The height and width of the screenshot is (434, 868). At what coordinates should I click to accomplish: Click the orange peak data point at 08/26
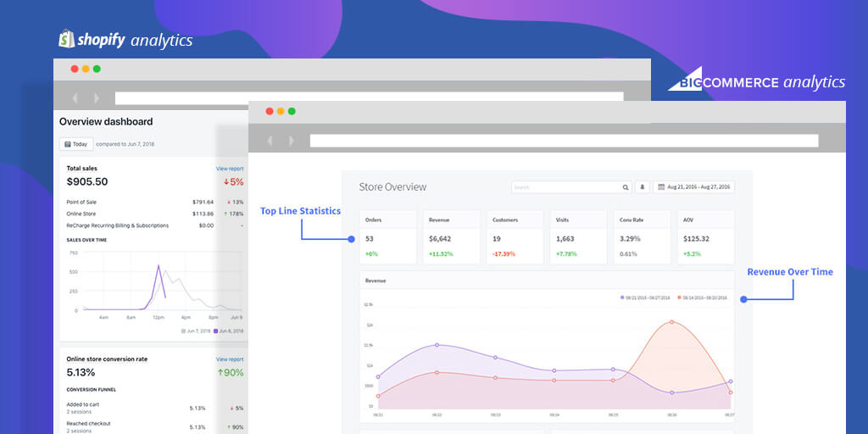pyautogui.click(x=672, y=321)
